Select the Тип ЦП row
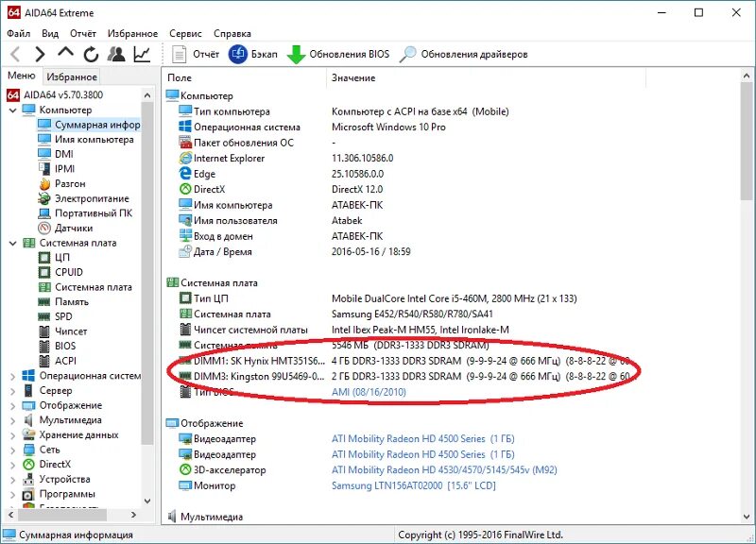Screen dimensions: 756x544 click(377, 298)
